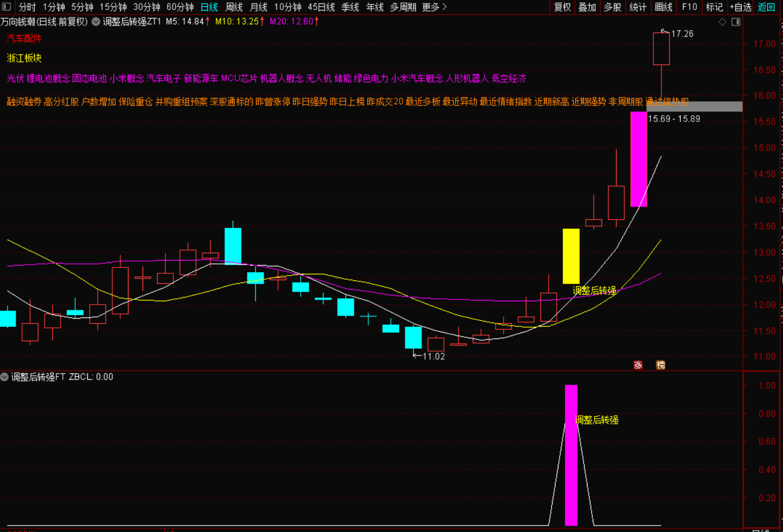Switch to the 周线 weekly tab

(x=234, y=7)
